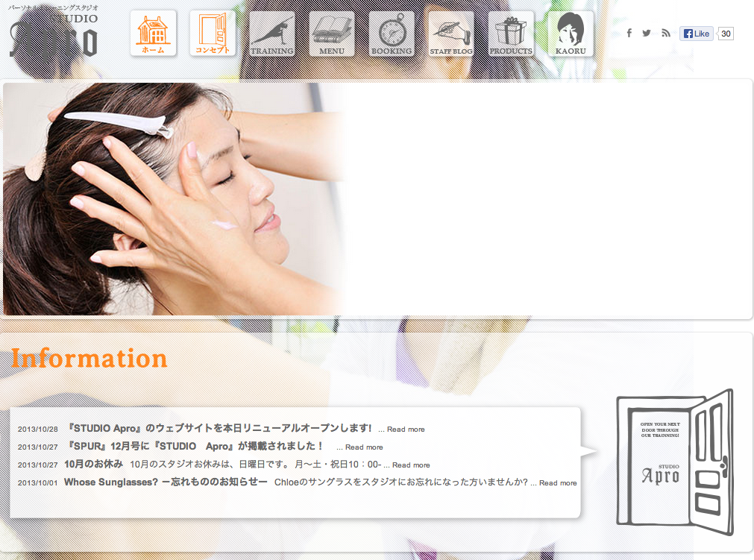
Task: Select the KAORU portrait icon
Action: (570, 32)
